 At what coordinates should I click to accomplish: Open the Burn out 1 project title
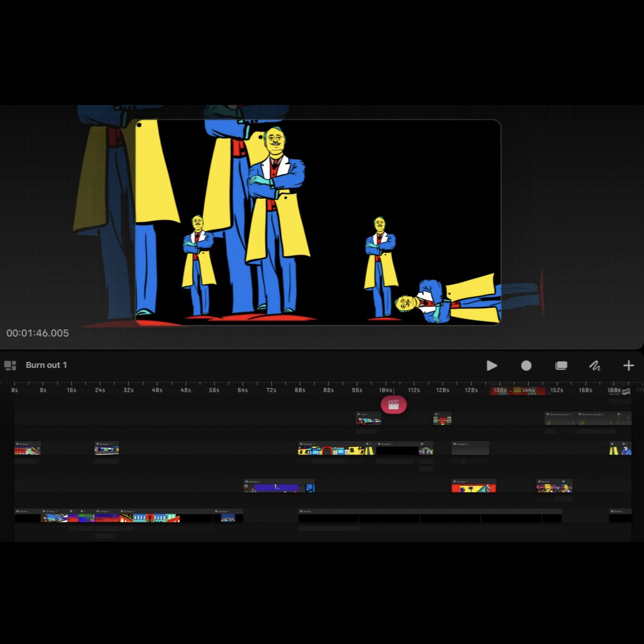point(46,365)
